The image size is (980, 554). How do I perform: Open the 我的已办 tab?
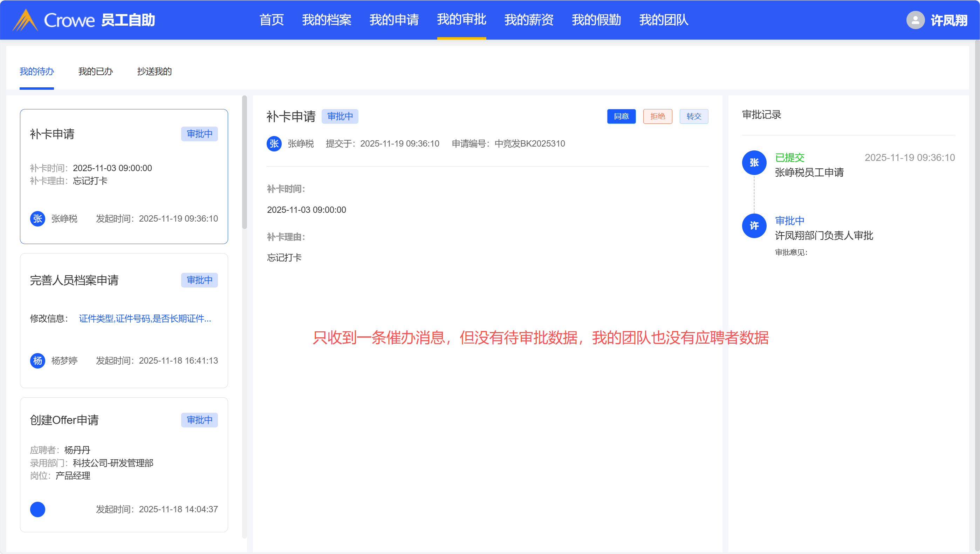[x=96, y=71]
